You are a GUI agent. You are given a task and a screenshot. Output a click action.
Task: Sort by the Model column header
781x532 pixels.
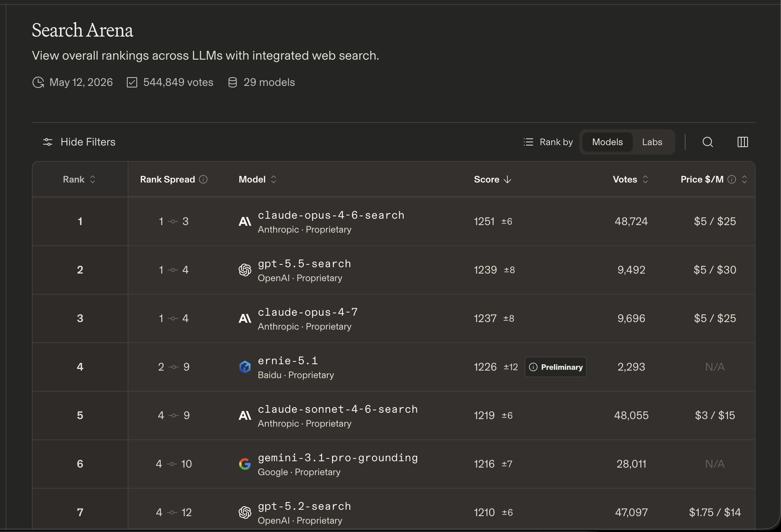tap(257, 179)
